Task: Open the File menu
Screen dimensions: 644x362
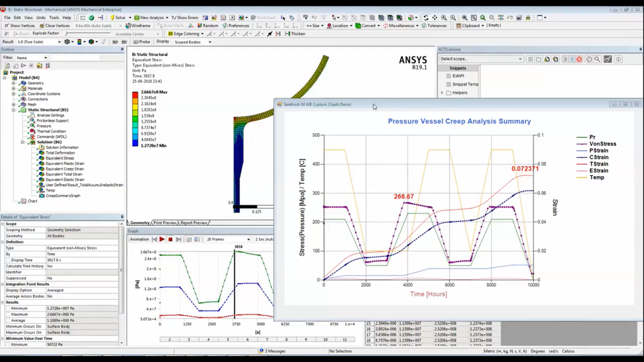Action: point(7,18)
